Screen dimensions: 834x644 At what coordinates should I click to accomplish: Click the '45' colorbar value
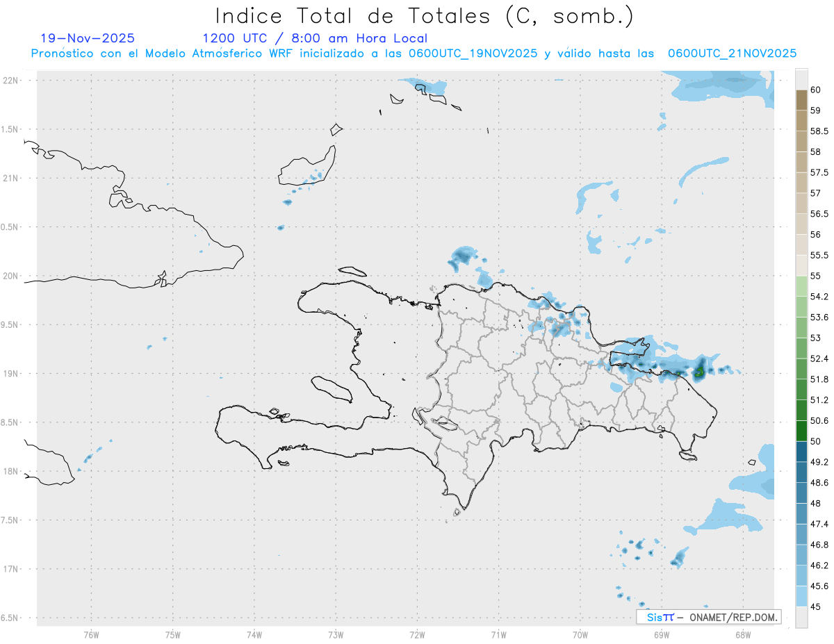[x=816, y=606]
